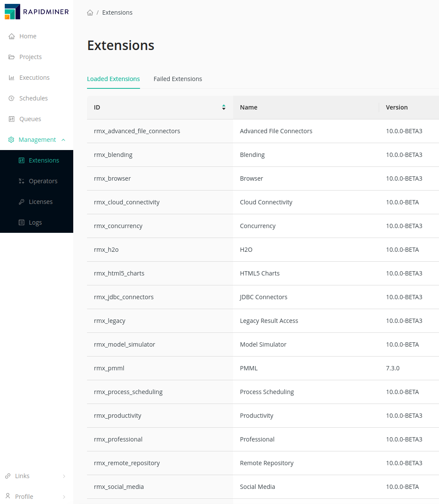Open Operators from the Management submenu
The height and width of the screenshot is (504, 439).
pyautogui.click(x=21, y=181)
